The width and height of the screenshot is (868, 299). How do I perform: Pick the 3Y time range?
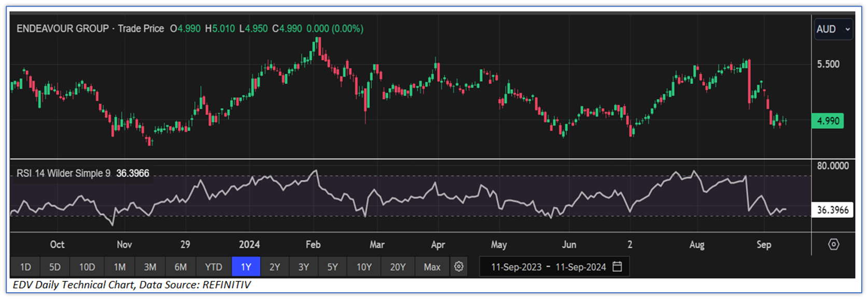click(x=303, y=267)
